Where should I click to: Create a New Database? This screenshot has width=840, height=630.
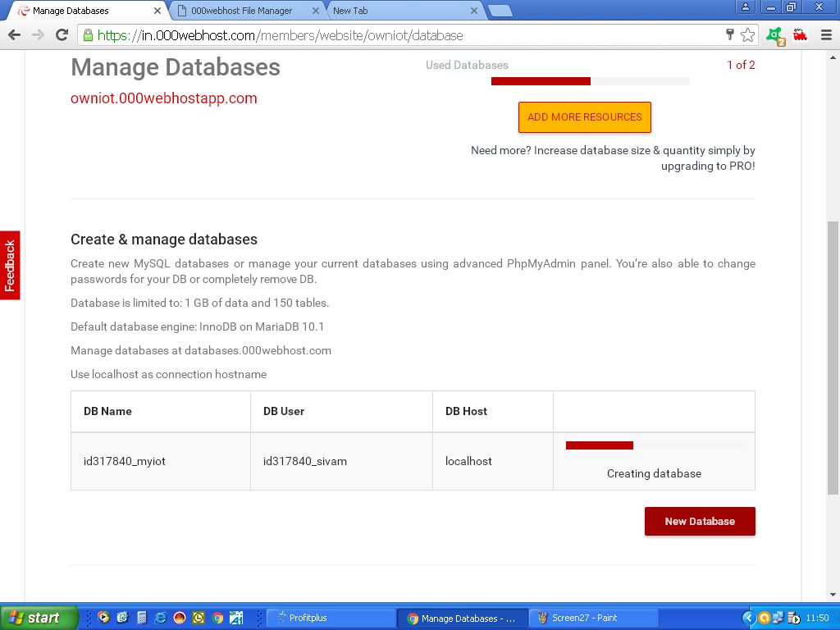click(700, 521)
